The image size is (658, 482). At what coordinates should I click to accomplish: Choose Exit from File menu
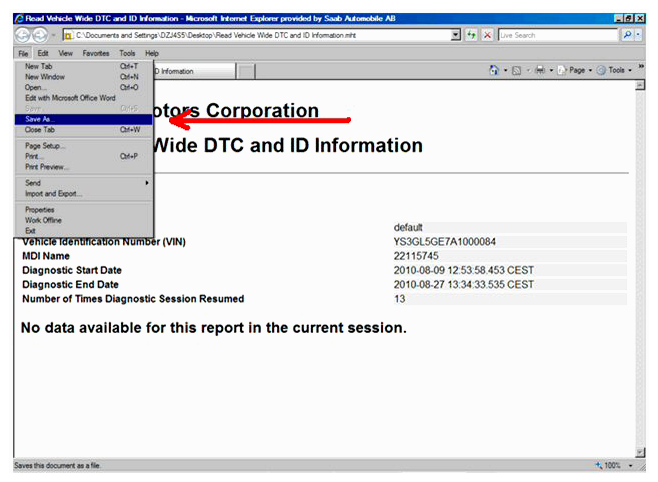(84, 231)
